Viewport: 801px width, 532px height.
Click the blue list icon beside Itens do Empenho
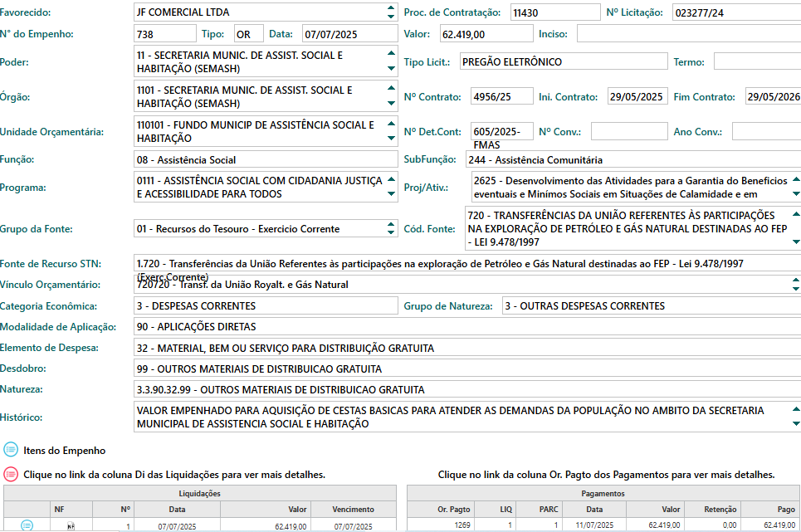point(11,450)
